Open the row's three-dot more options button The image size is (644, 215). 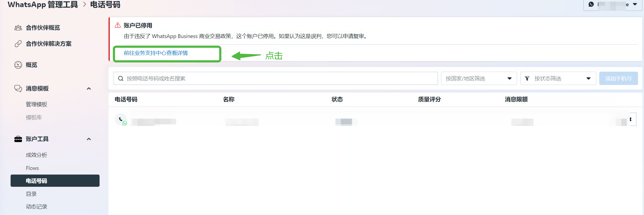[631, 119]
